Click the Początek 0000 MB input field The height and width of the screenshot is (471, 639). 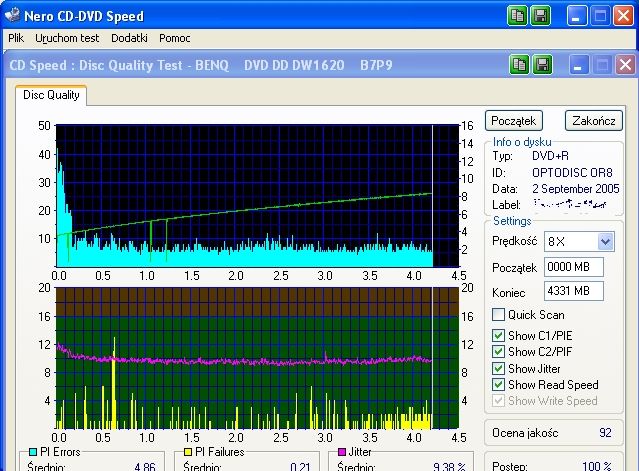(x=573, y=267)
